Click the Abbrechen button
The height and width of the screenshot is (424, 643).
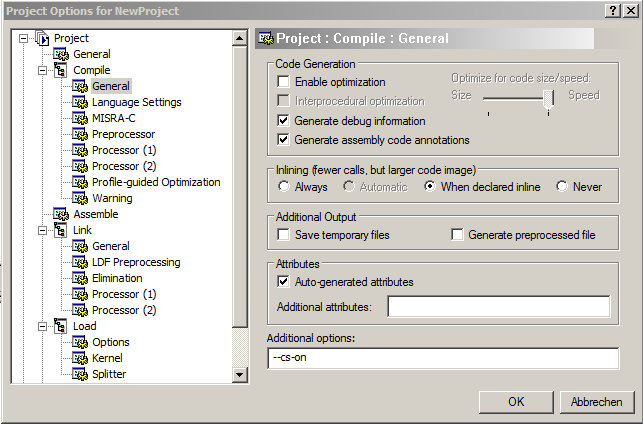(x=597, y=402)
